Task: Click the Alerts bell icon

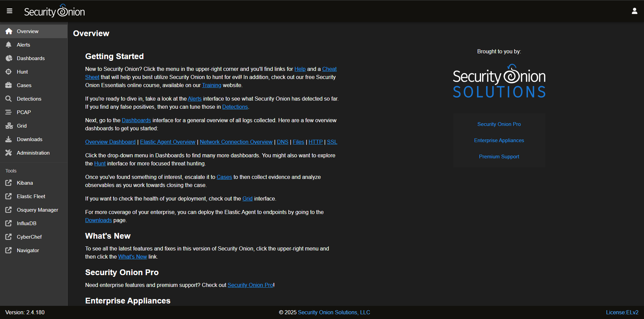Action: (8, 45)
